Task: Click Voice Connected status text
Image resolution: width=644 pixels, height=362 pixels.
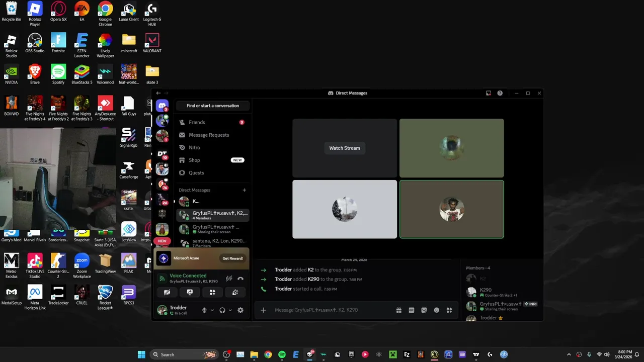Action: pyautogui.click(x=188, y=276)
